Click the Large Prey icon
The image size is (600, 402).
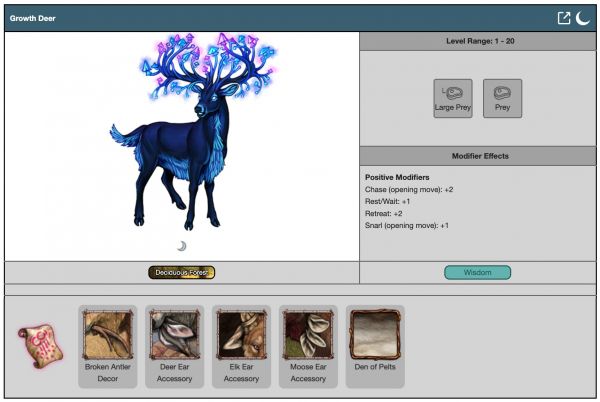(x=453, y=98)
